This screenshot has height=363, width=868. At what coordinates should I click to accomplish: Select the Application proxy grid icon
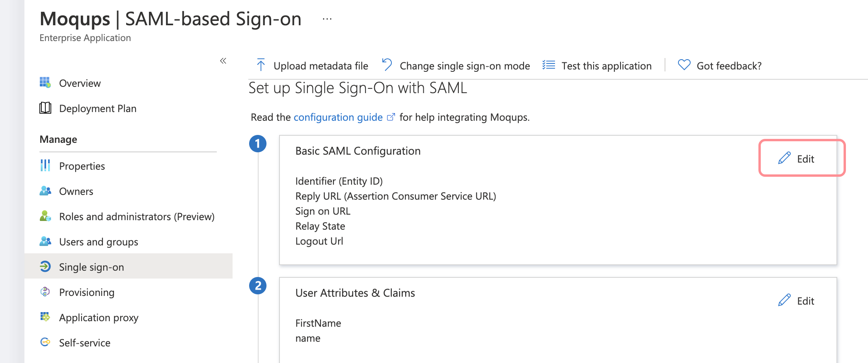[45, 317]
